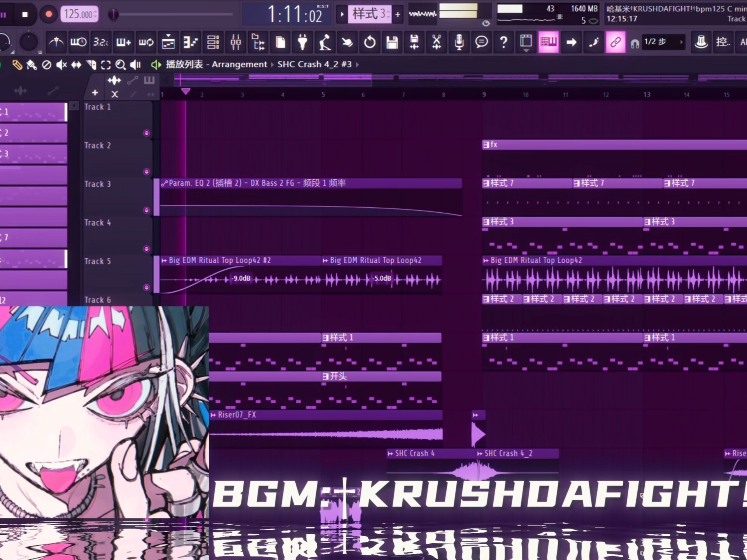This screenshot has width=747, height=560.
Task: Select the Param. EQ 2 automation clip title
Action: (x=257, y=183)
